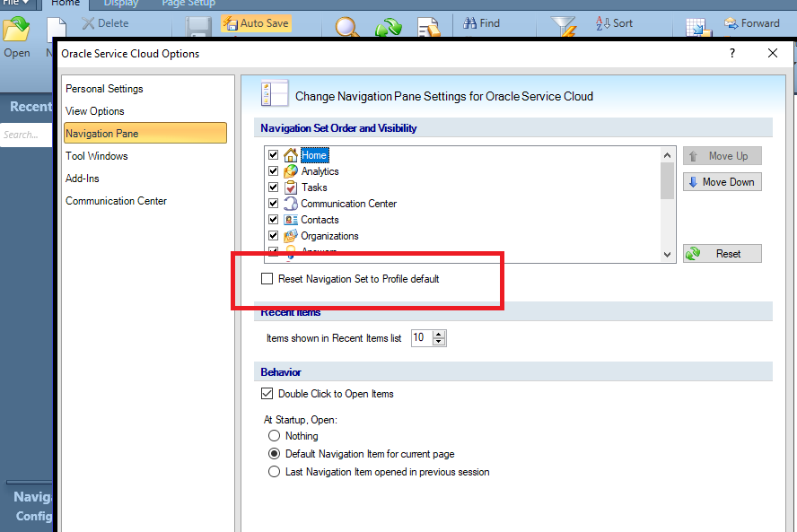Click the dialog help question mark

coord(732,53)
